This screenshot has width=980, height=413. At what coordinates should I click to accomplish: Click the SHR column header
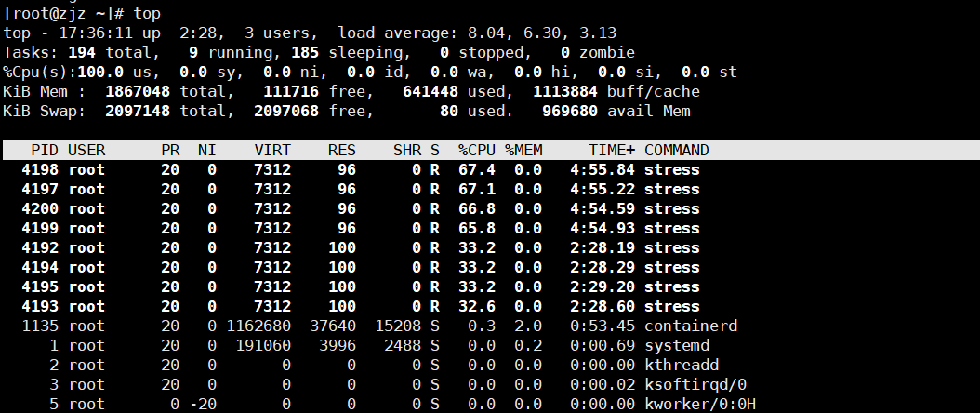407,151
